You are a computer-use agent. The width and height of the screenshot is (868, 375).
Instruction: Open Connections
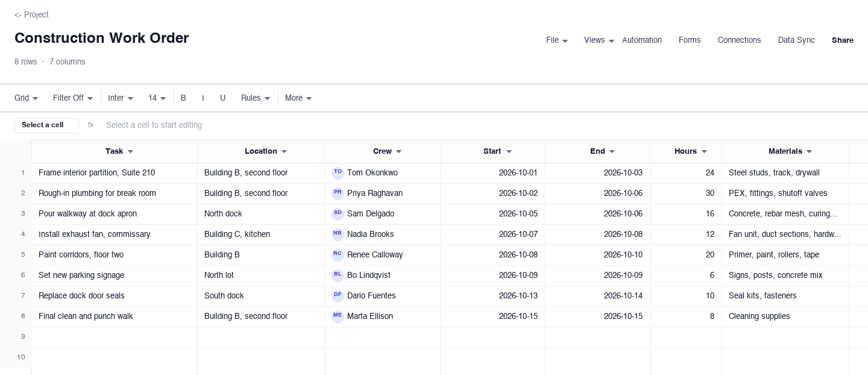(x=739, y=40)
